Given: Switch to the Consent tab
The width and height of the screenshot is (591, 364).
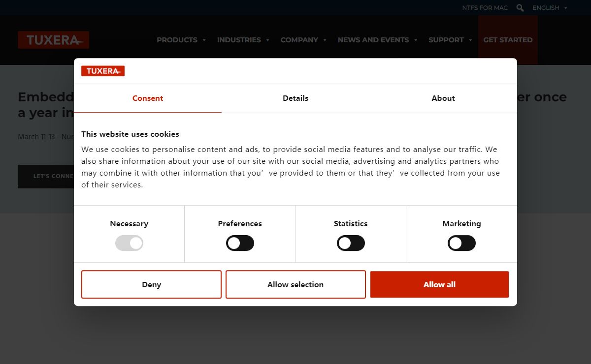Looking at the screenshot, I should point(148,98).
